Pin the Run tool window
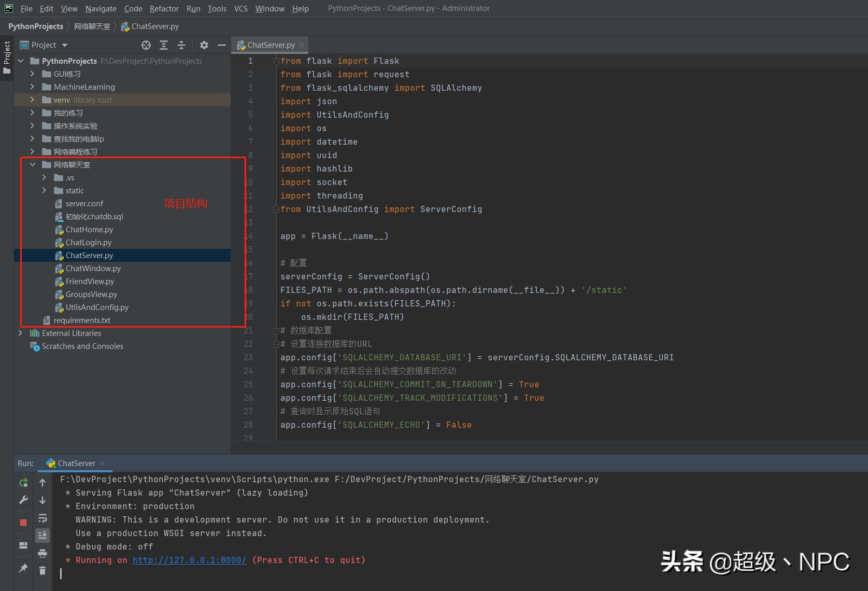 coord(23,569)
